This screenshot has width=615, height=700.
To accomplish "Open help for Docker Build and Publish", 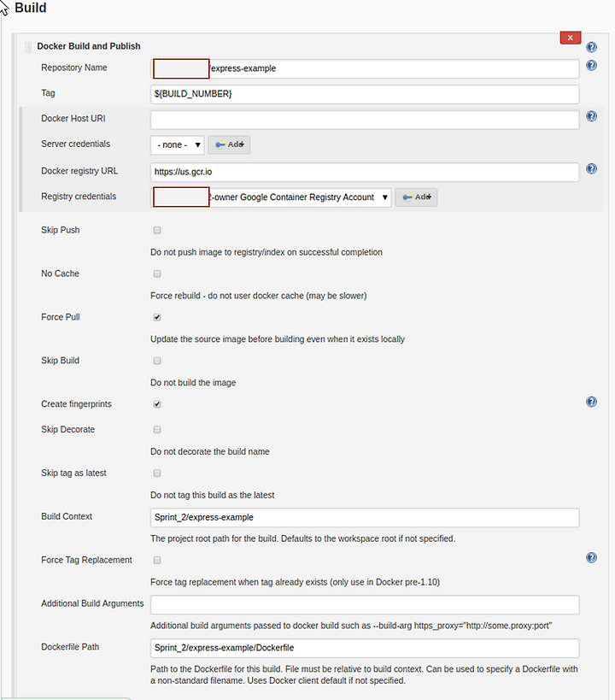I will (x=591, y=47).
